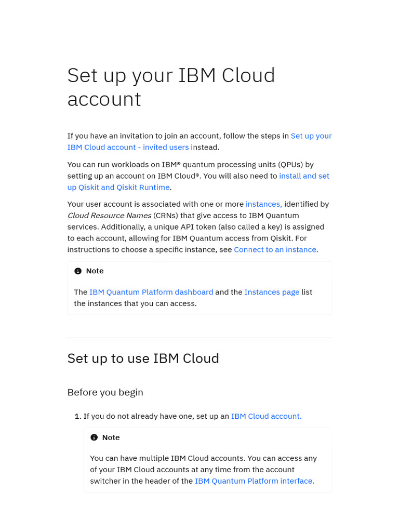
Task: Click the large page title at the top
Action: pyautogui.click(x=171, y=87)
